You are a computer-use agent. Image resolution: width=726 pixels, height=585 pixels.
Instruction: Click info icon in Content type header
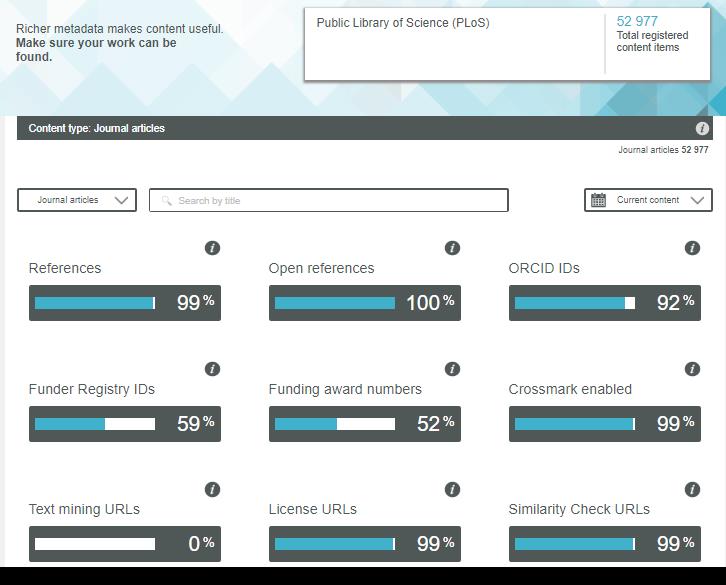point(702,129)
